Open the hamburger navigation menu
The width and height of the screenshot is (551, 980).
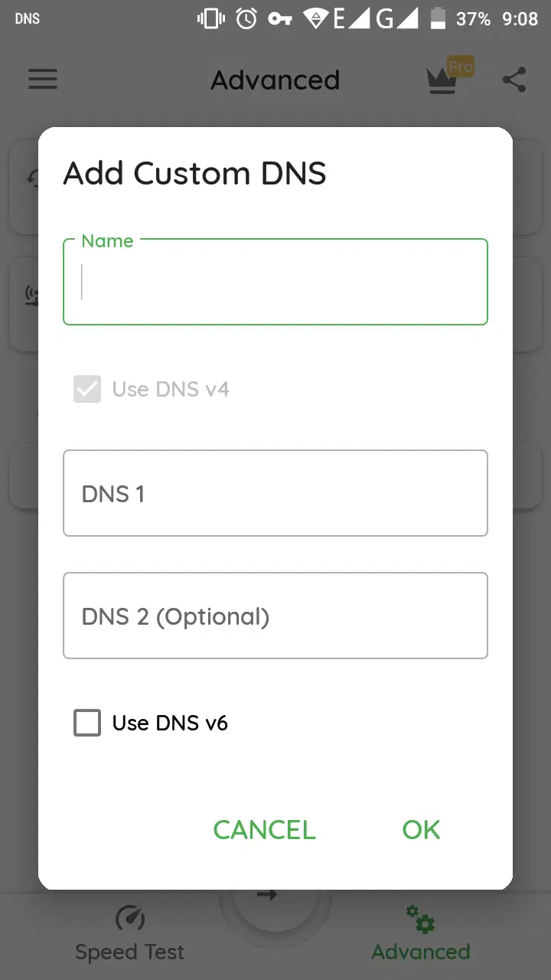43,80
